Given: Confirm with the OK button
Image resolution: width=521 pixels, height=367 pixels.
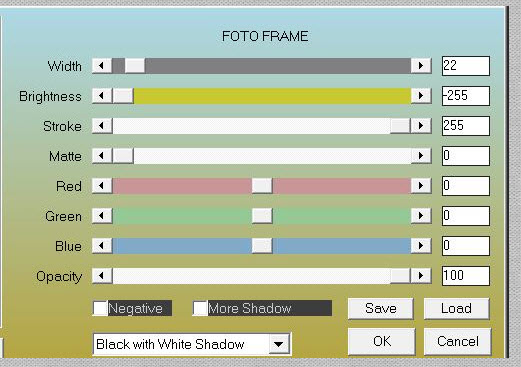Looking at the screenshot, I should [x=382, y=341].
